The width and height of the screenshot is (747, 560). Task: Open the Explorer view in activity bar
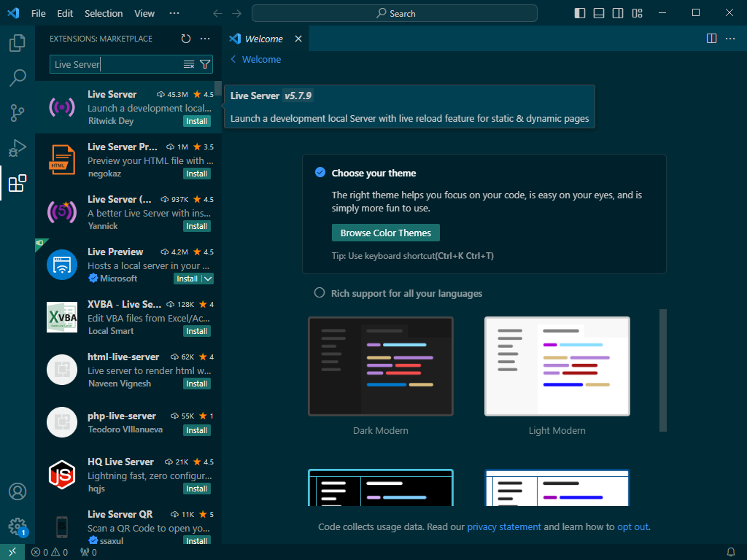tap(18, 43)
